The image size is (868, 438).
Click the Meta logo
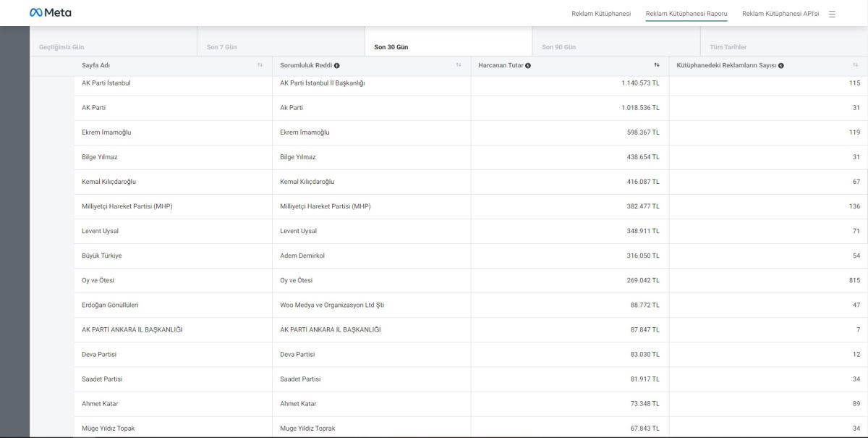(50, 12)
